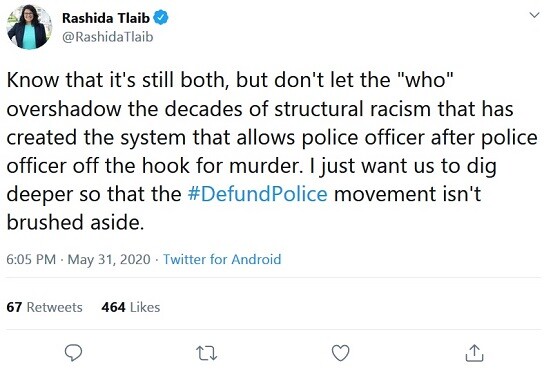Retweet using the retweet arrows icon

[207, 353]
